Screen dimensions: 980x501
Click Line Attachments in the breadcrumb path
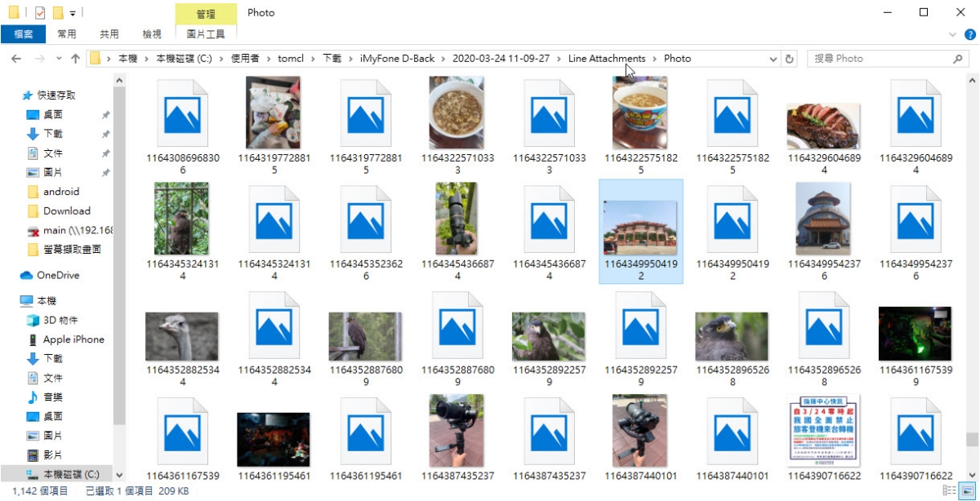tap(606, 59)
